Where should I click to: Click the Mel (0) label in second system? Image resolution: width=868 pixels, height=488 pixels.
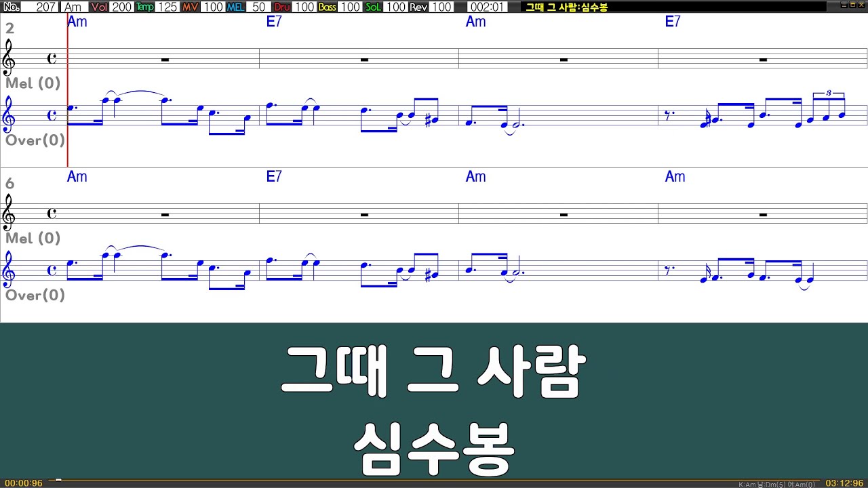[33, 239]
